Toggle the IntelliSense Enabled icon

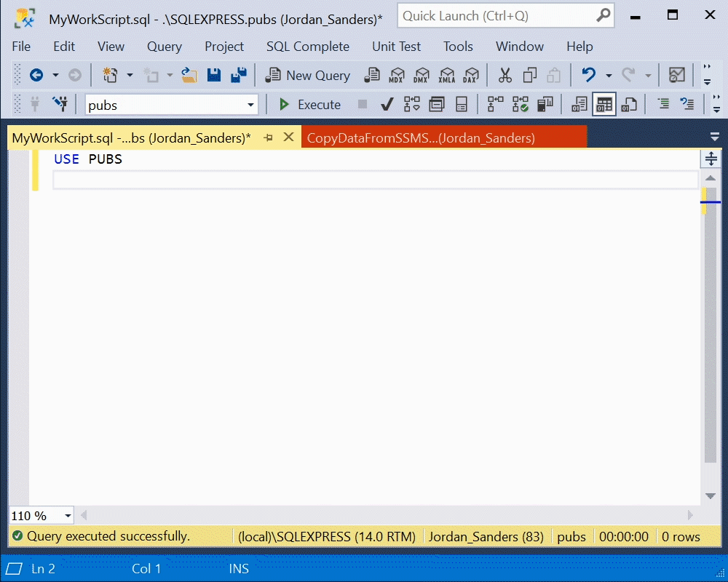coord(461,104)
